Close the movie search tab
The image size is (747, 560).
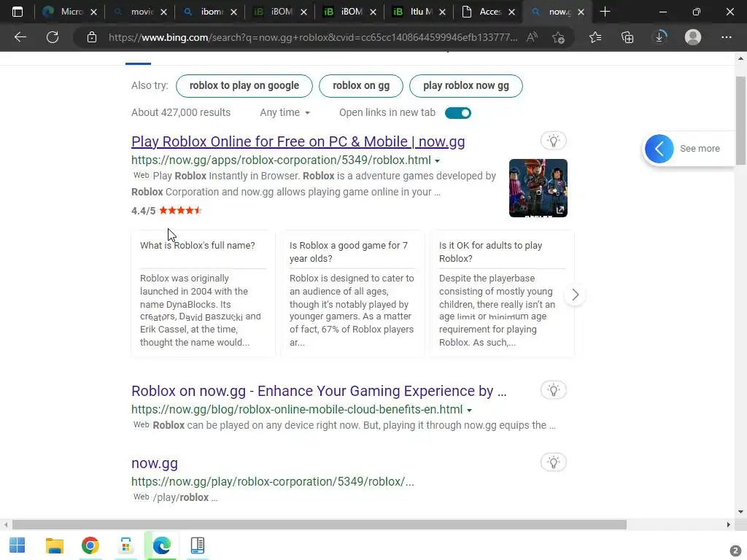(x=164, y=12)
